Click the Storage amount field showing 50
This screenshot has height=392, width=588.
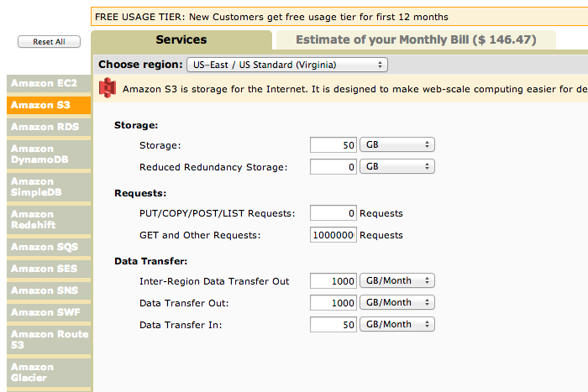333,145
